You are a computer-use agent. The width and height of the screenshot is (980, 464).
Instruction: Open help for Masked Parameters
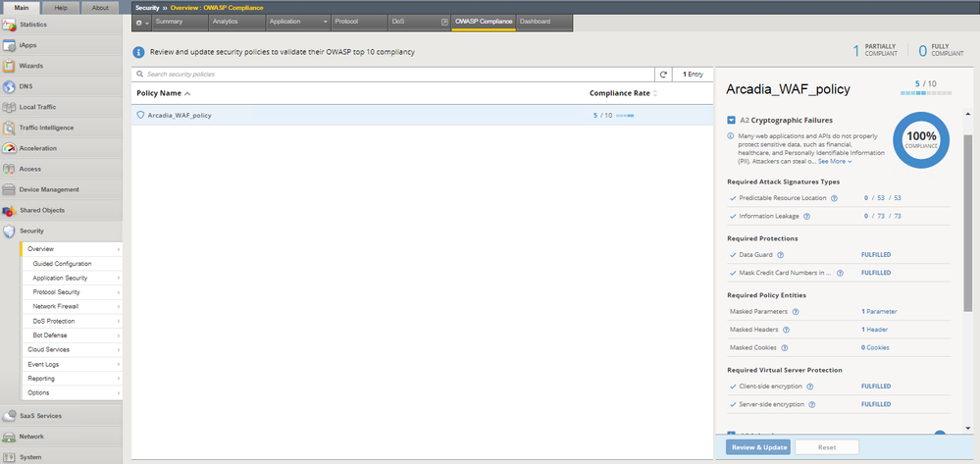click(797, 311)
